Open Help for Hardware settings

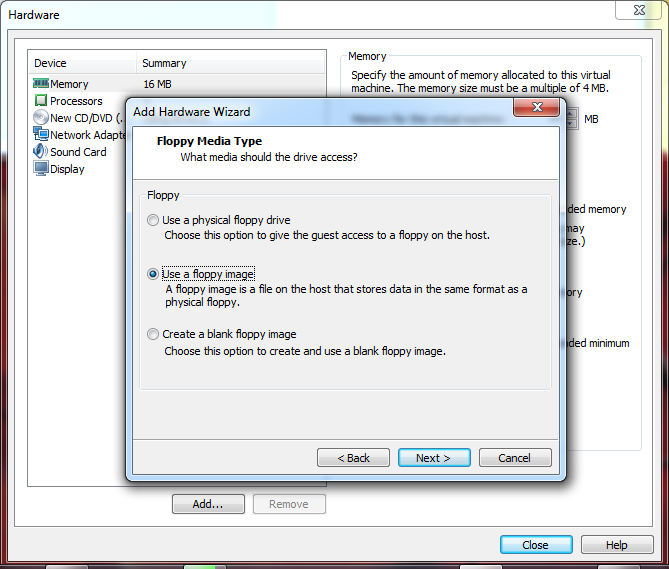(x=617, y=545)
